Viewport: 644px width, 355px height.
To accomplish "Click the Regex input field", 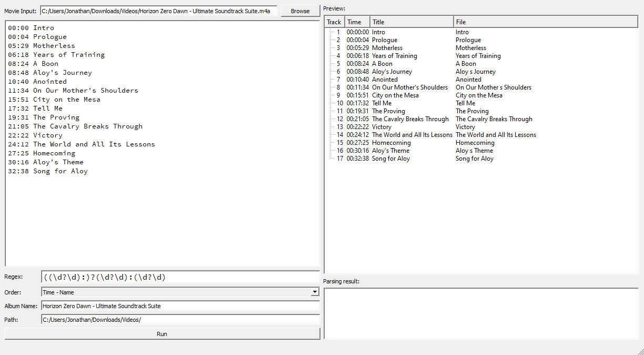I will click(180, 277).
